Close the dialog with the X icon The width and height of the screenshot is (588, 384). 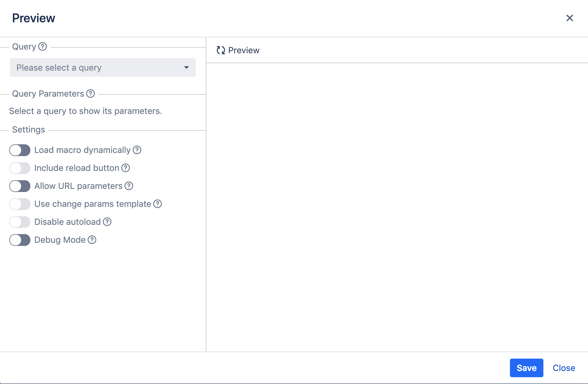pyautogui.click(x=570, y=18)
